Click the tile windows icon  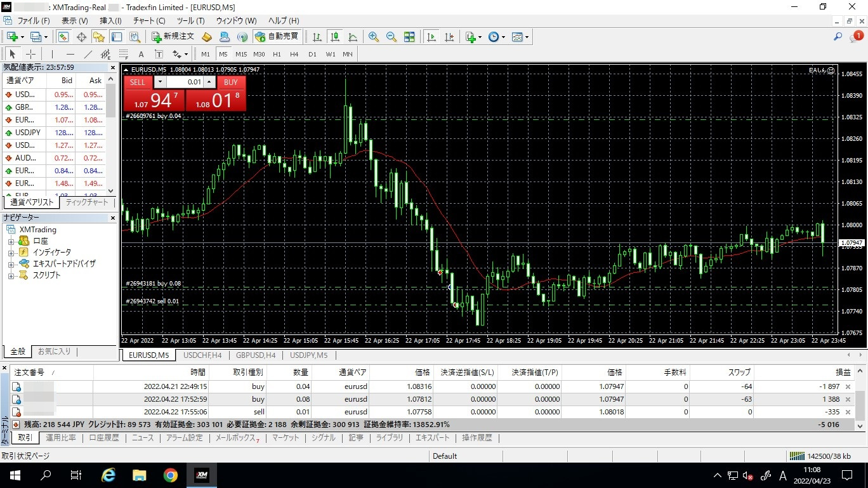[409, 37]
